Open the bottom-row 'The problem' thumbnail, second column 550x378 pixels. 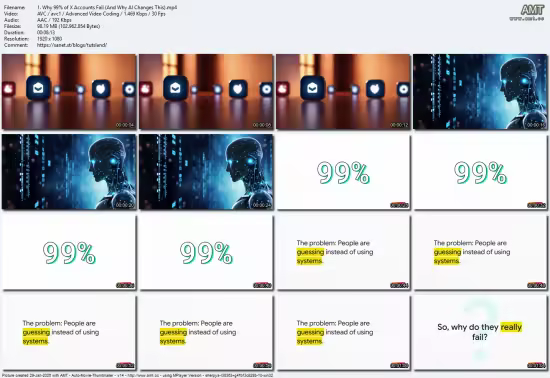[206, 333]
